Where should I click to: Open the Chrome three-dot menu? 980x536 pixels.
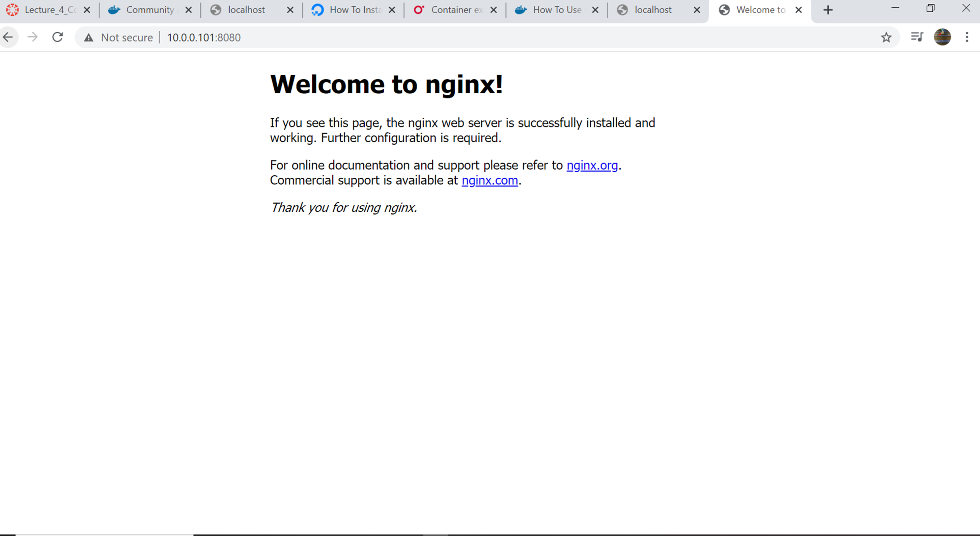click(968, 37)
